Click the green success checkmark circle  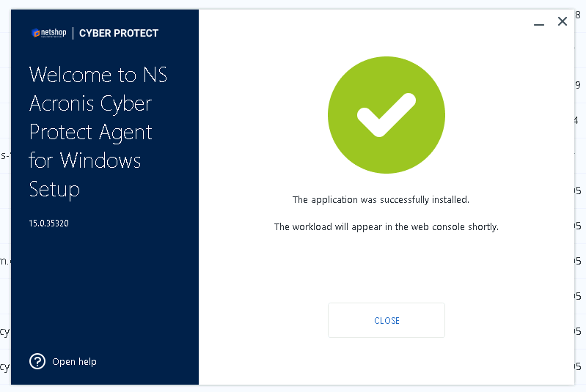[x=387, y=115]
